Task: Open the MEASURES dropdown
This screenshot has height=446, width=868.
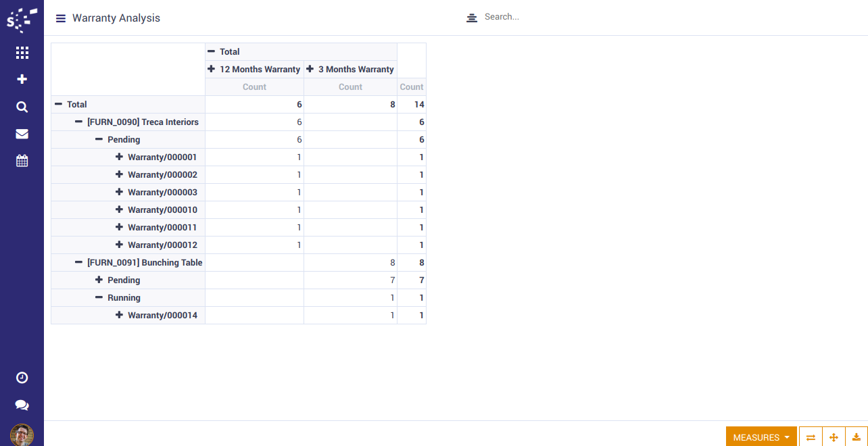Action: 761,437
